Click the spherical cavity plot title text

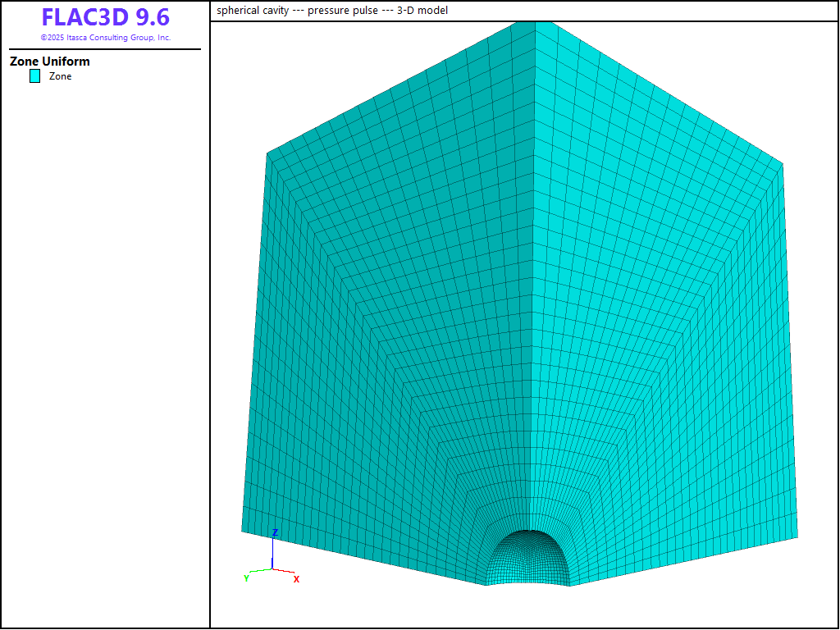(x=332, y=11)
